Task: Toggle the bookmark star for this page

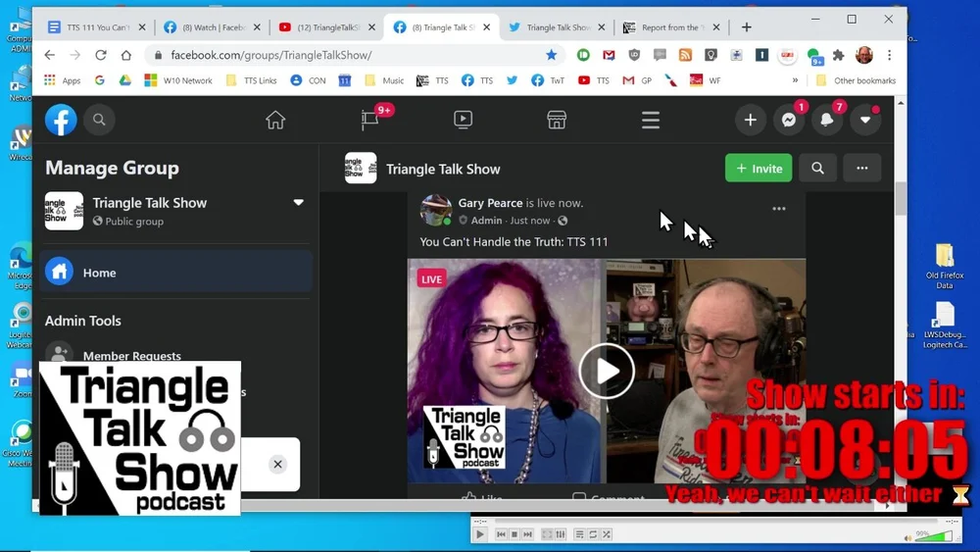Action: (x=551, y=55)
